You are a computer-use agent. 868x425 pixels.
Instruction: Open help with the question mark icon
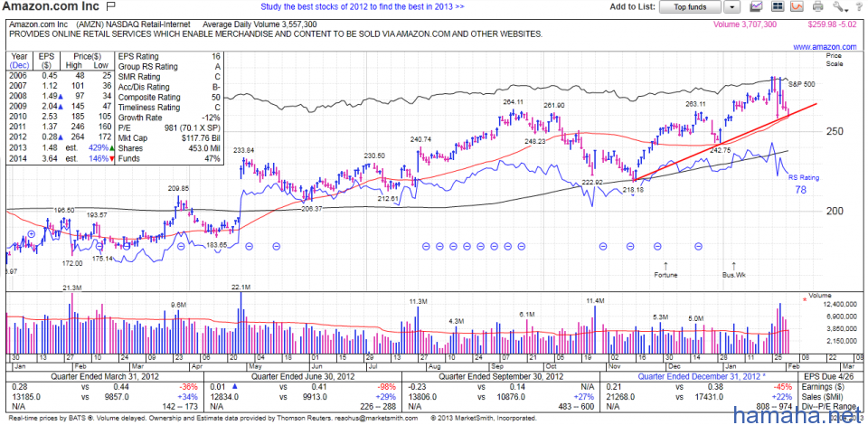point(859,6)
